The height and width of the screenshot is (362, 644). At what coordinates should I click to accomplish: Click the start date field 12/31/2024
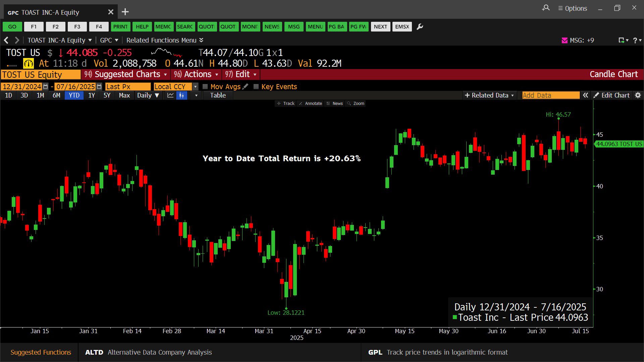coord(22,86)
